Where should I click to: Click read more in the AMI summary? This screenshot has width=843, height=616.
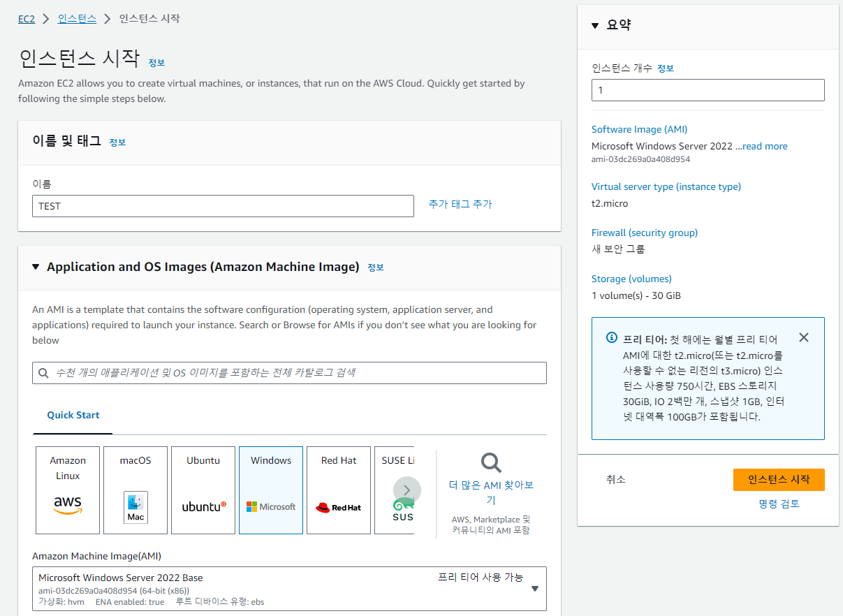765,146
